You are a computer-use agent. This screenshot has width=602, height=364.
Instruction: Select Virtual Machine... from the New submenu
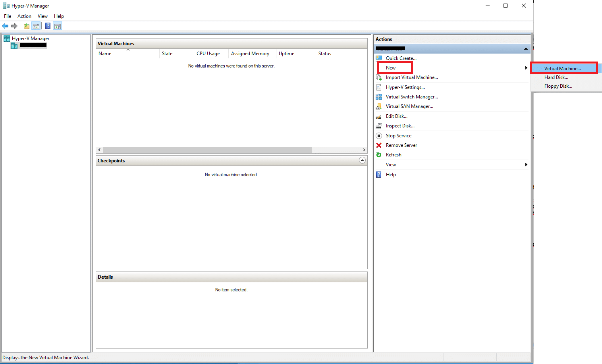click(x=562, y=69)
